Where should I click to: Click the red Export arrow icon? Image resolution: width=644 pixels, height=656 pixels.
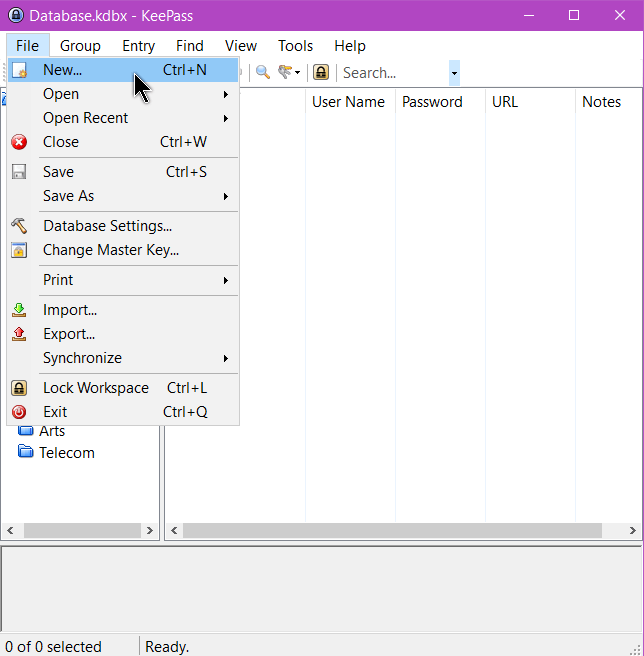click(x=19, y=334)
